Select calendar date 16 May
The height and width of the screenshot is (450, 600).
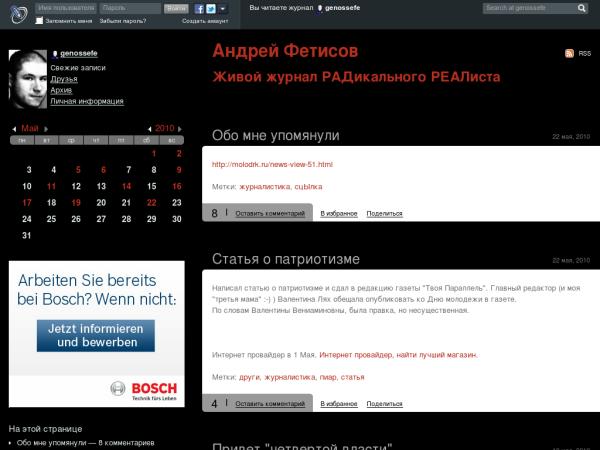point(176,186)
